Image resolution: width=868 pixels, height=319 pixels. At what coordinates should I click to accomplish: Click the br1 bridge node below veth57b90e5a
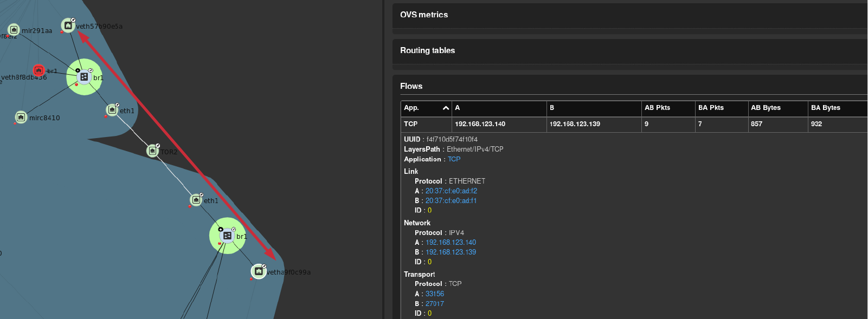click(84, 77)
